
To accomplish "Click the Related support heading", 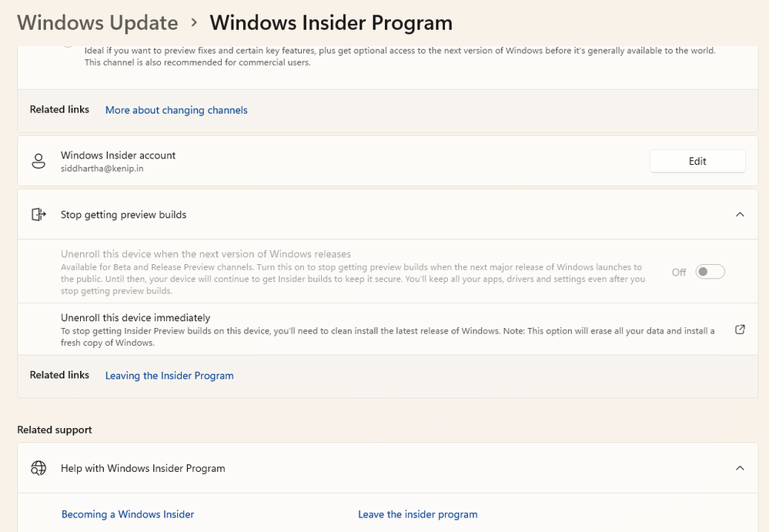I will 55,430.
